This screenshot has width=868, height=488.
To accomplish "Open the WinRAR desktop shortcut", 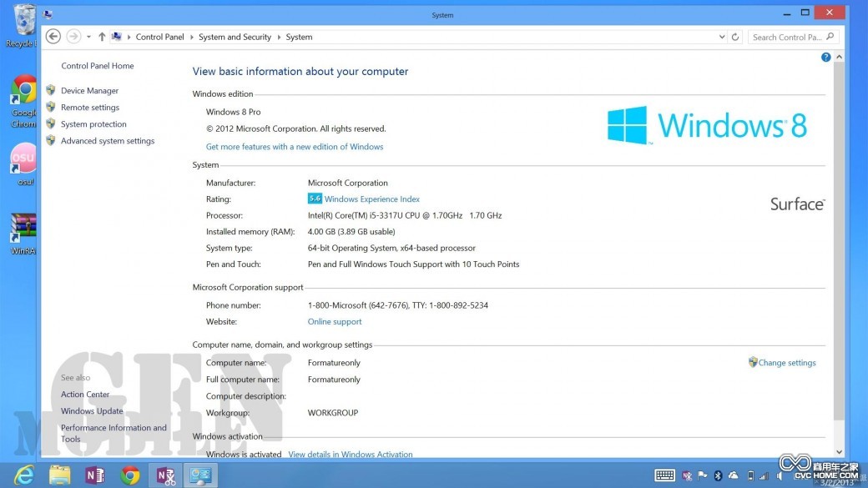I will (24, 234).
